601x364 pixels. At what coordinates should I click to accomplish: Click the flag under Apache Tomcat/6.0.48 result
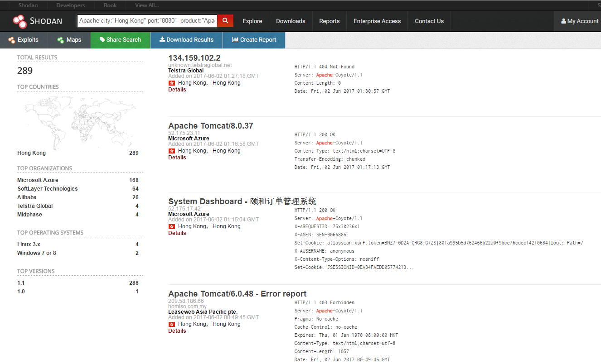pos(172,324)
